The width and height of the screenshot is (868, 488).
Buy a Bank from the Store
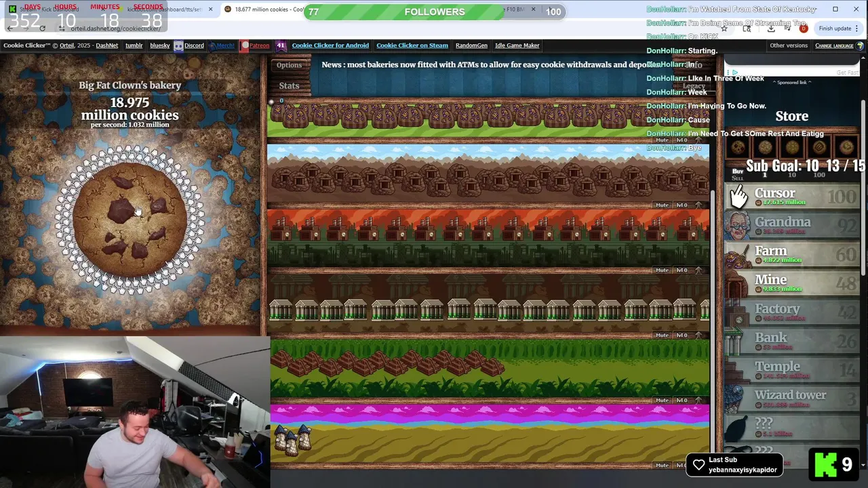pyautogui.click(x=791, y=342)
